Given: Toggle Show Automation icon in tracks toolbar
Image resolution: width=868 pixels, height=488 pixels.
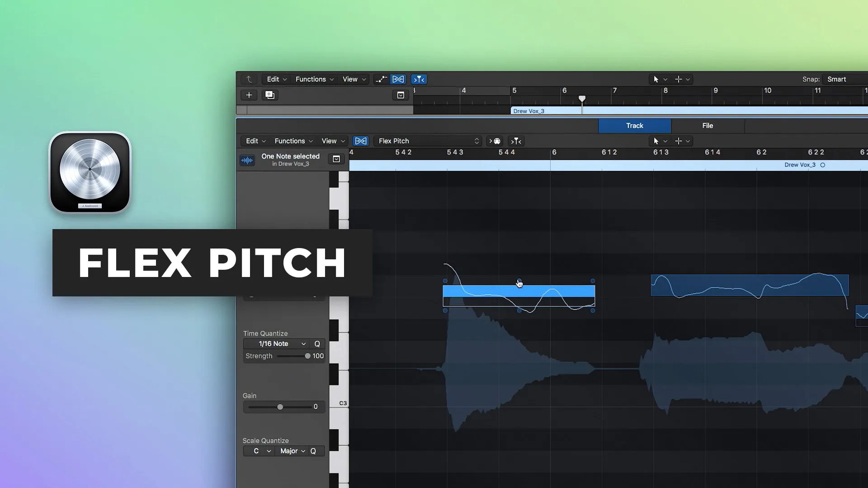Looking at the screenshot, I should coord(381,79).
